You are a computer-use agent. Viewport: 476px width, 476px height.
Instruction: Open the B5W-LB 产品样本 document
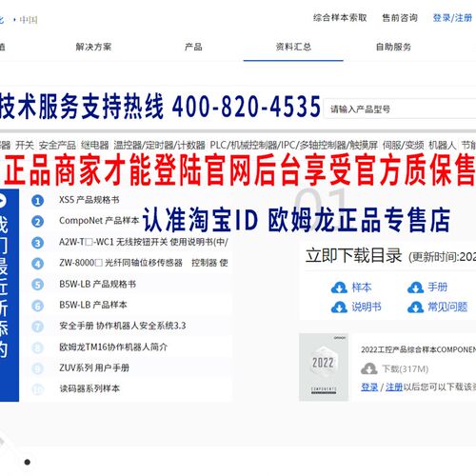93,305
